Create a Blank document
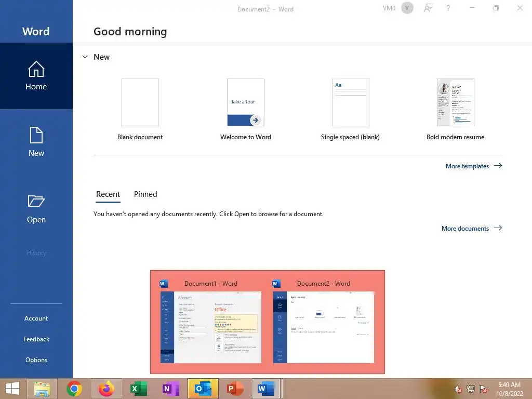The width and height of the screenshot is (532, 399). [x=140, y=109]
